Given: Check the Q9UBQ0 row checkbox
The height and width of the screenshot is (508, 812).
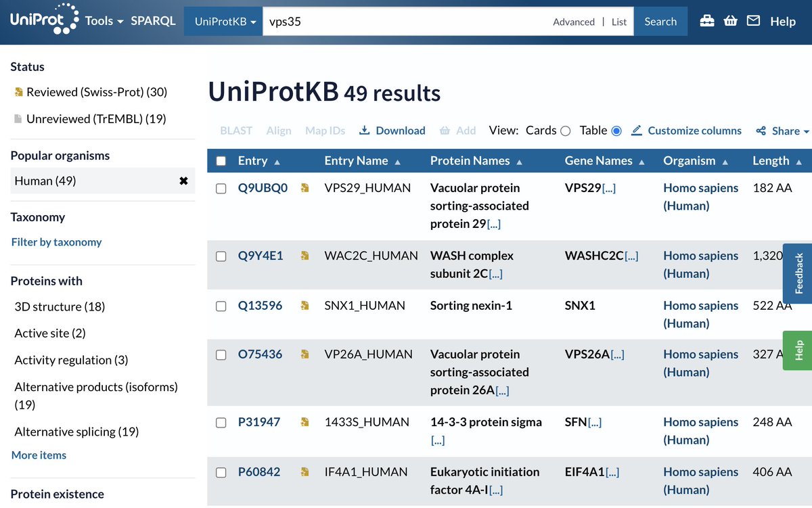Looking at the screenshot, I should pos(221,189).
